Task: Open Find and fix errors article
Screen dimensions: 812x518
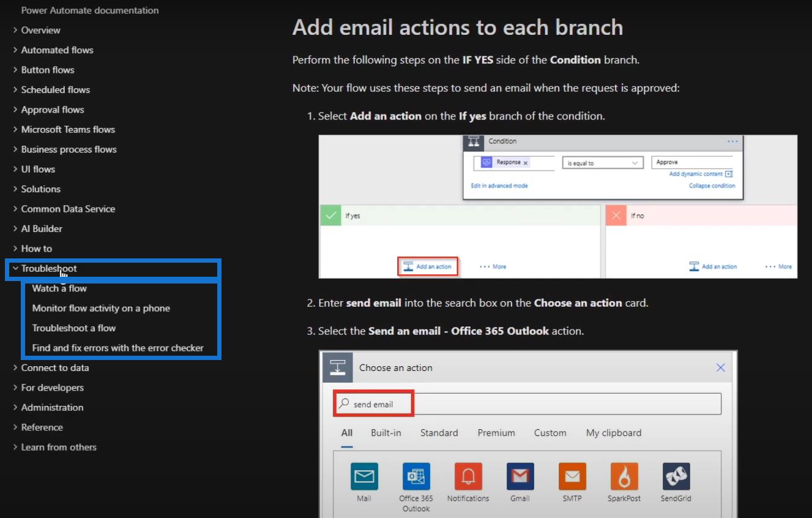Action: pyautogui.click(x=117, y=348)
